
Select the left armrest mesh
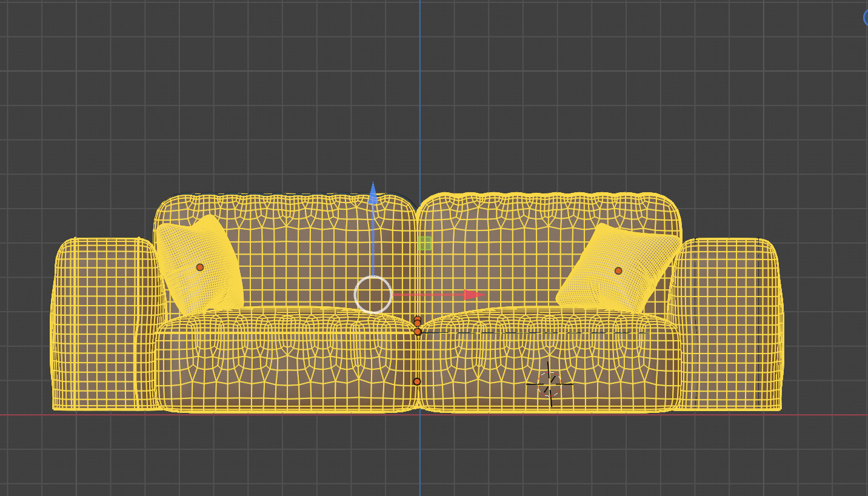(103, 324)
